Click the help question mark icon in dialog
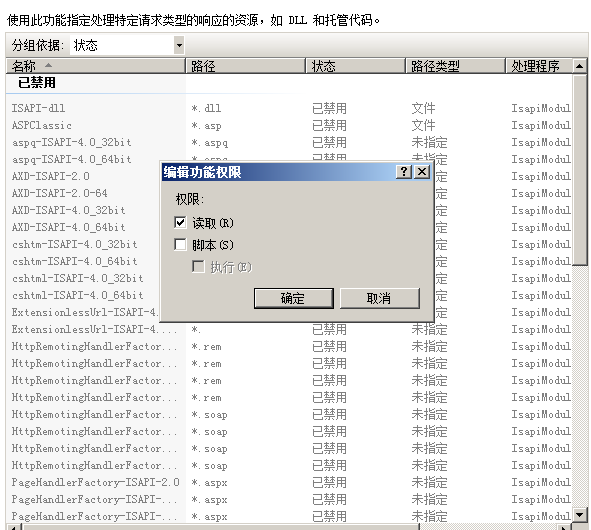Image resolution: width=591 pixels, height=530 pixels. pyautogui.click(x=404, y=172)
